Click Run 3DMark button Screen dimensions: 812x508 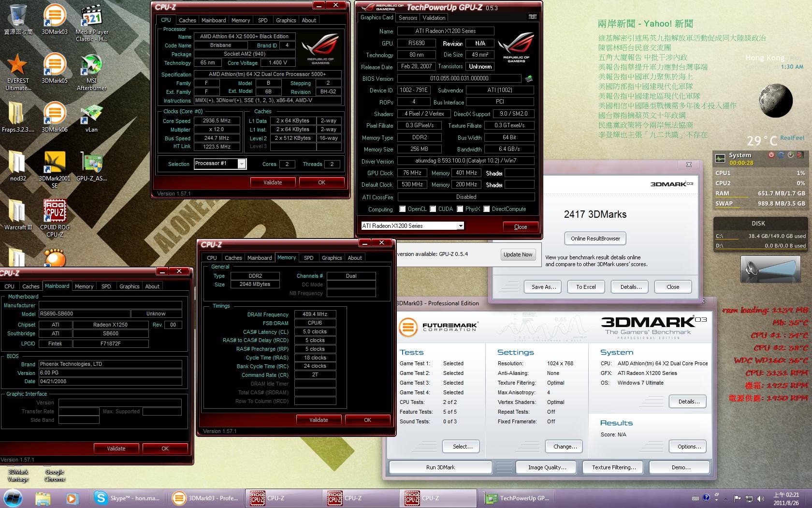tap(440, 467)
